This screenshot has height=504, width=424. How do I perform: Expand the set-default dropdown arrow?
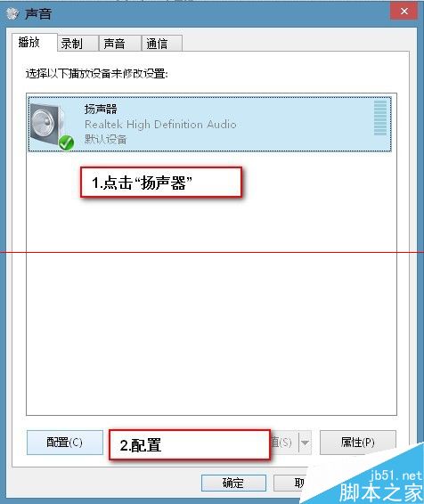pos(305,443)
